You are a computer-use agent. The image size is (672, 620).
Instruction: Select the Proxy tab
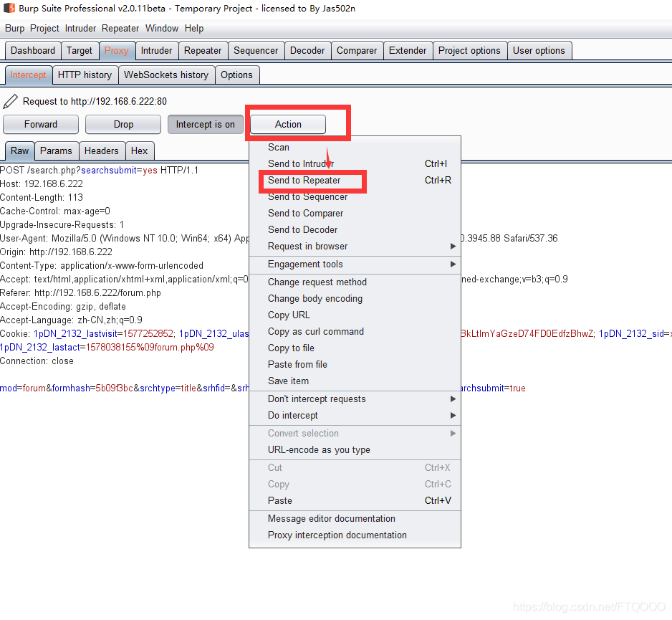coord(117,51)
